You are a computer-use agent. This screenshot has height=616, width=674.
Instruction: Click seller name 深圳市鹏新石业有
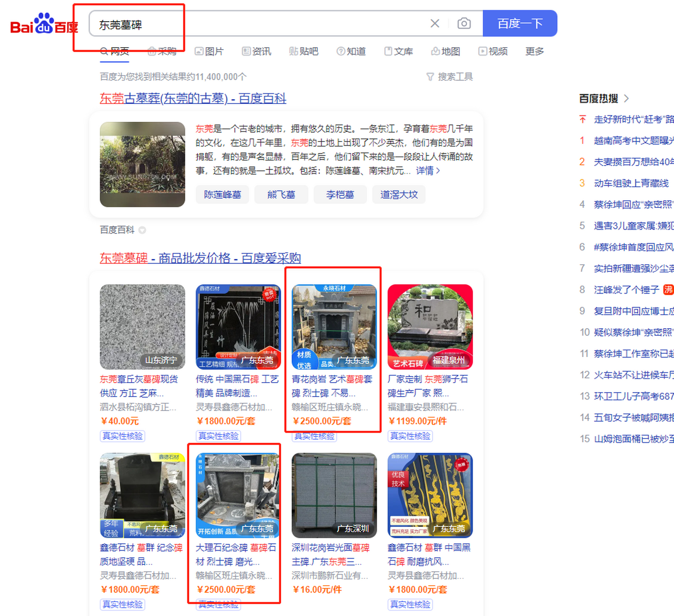point(330,576)
